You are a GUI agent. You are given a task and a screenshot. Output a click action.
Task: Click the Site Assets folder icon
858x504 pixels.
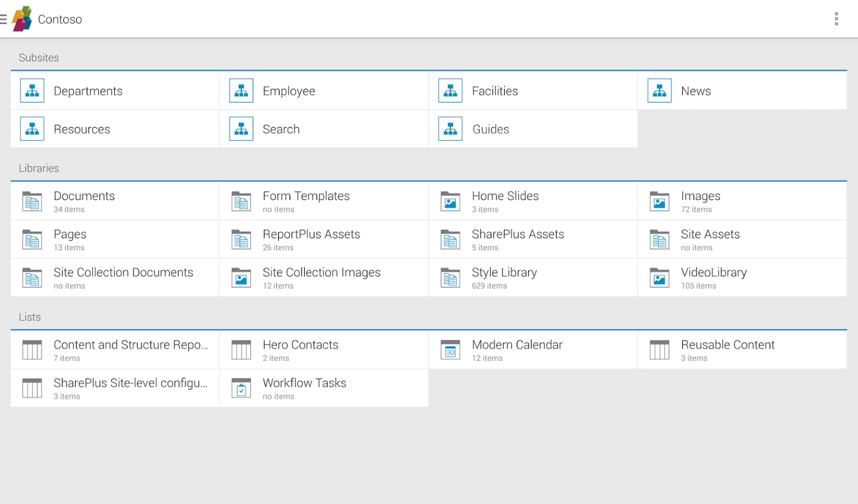click(x=660, y=239)
